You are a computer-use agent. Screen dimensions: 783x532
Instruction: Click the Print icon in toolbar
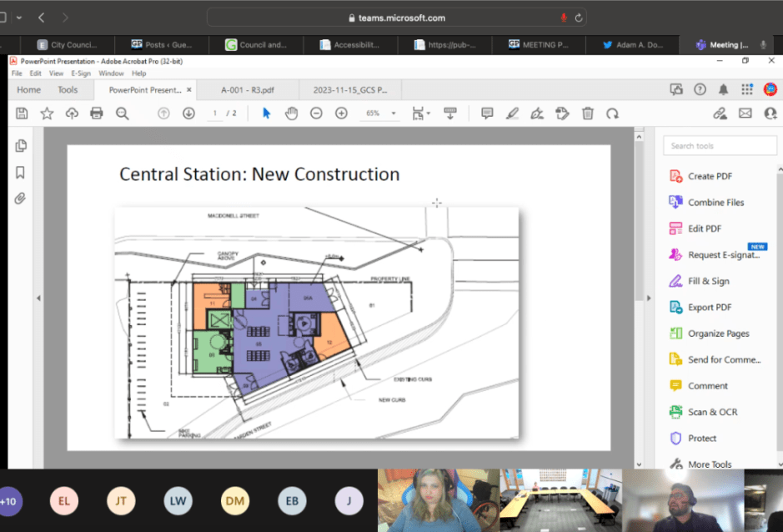point(97,113)
